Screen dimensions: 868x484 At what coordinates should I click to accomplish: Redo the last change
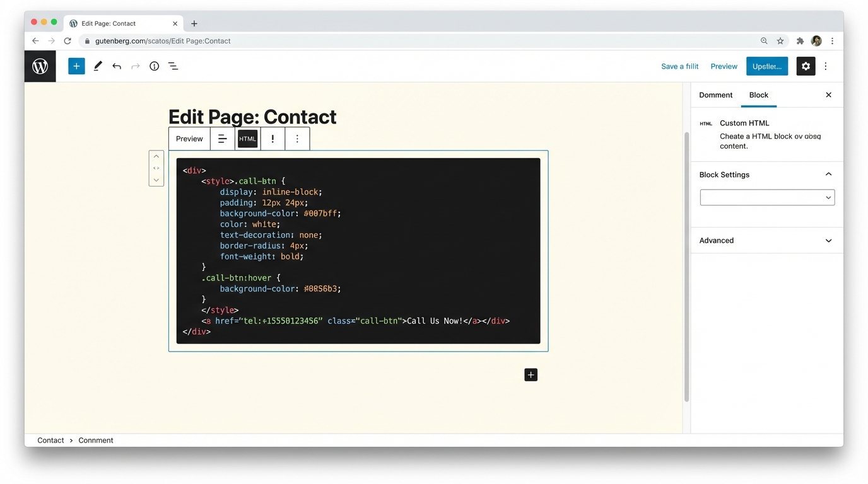pyautogui.click(x=135, y=66)
